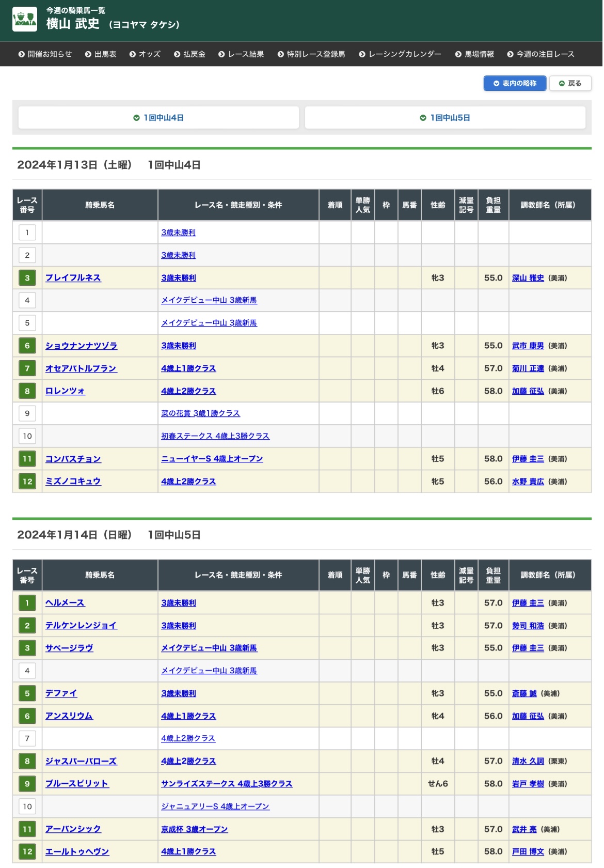Open trainer 深山 雅史 link
This screenshot has width=604, height=868.
[x=528, y=278]
